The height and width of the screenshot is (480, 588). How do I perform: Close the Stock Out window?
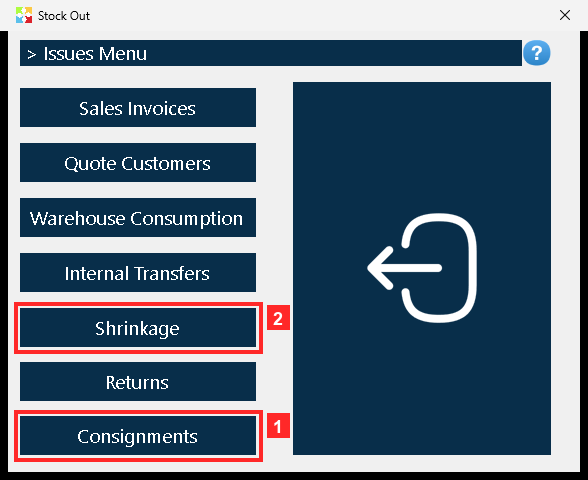coord(565,15)
